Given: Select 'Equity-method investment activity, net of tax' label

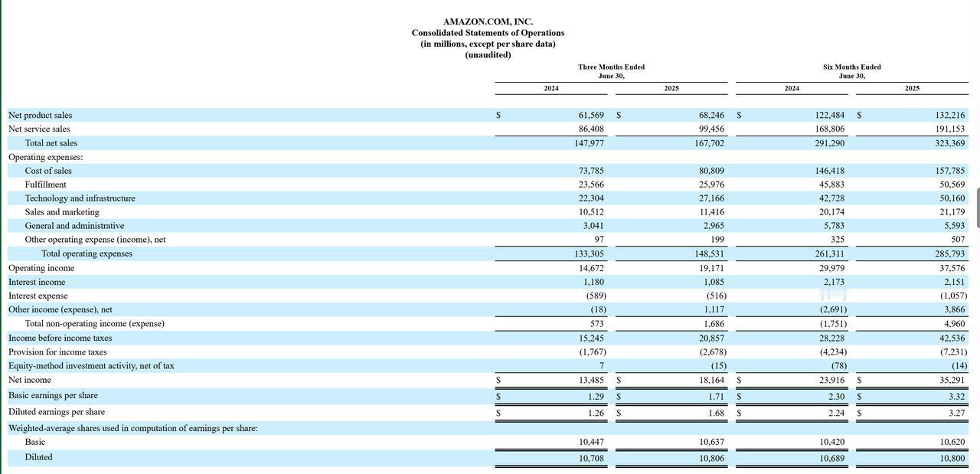Looking at the screenshot, I should point(91,365).
